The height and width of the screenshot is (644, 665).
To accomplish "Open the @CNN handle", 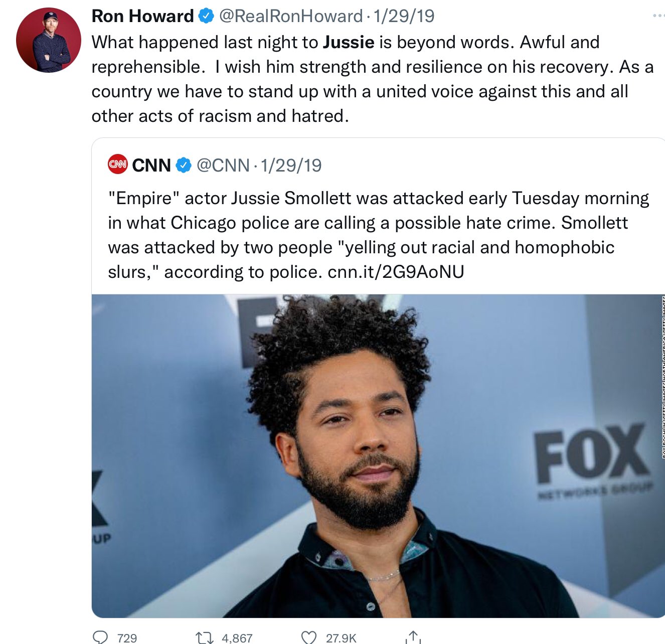I will [x=223, y=165].
